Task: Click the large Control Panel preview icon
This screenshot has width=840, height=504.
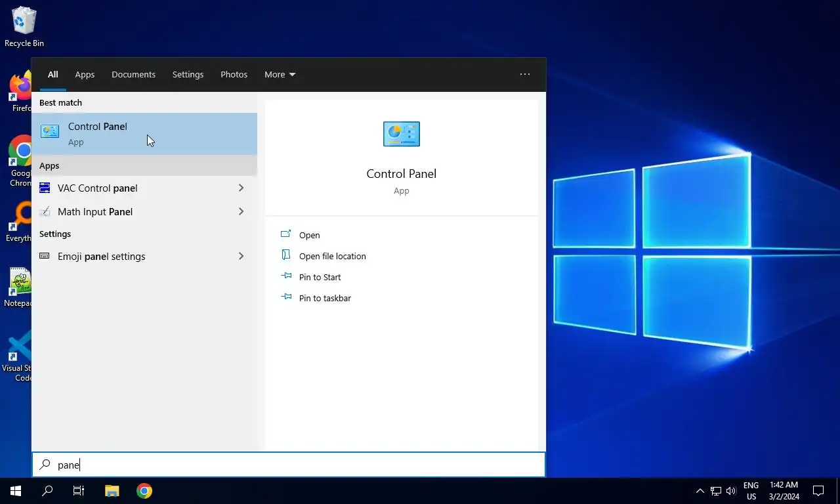Action: pos(402,134)
